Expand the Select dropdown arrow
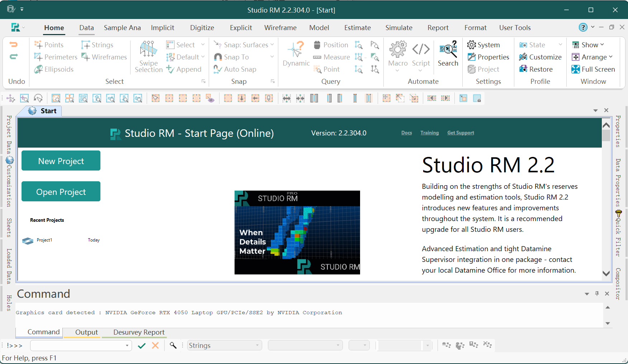The image size is (628, 364). coord(203,44)
